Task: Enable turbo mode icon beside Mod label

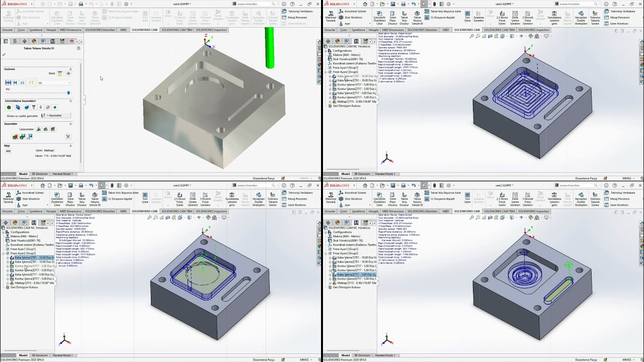Action: coord(68,73)
